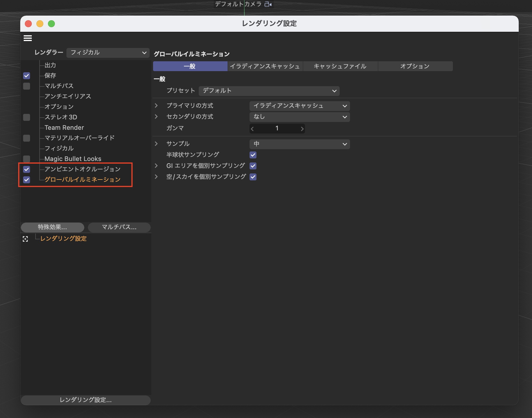
Task: Open the hamburger menu icon
Action: point(28,38)
